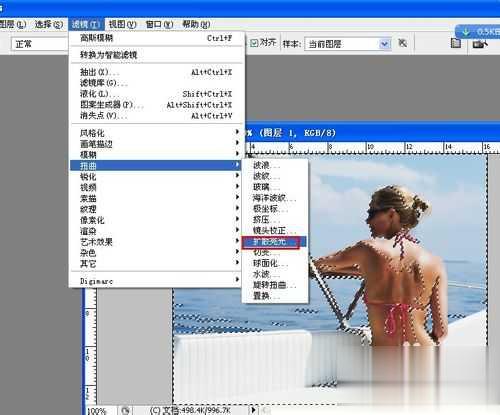Open the status bar black arrow menu
The width and height of the screenshot is (500, 415).
[x=253, y=410]
